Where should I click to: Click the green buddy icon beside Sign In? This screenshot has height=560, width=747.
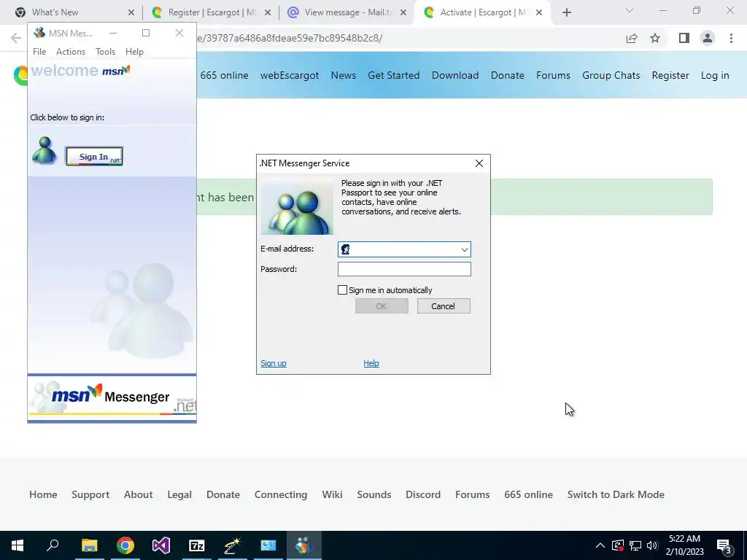(44, 150)
